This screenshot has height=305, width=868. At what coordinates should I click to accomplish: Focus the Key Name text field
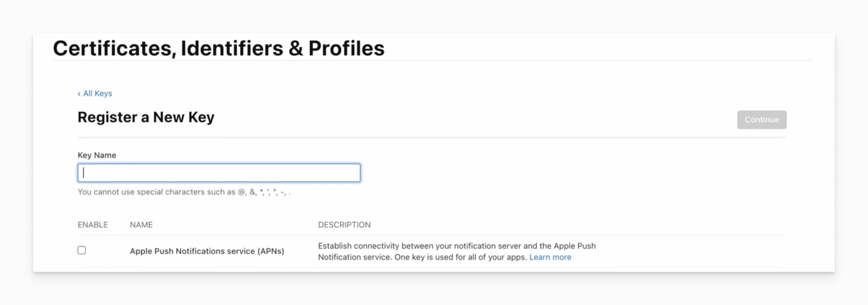[219, 173]
